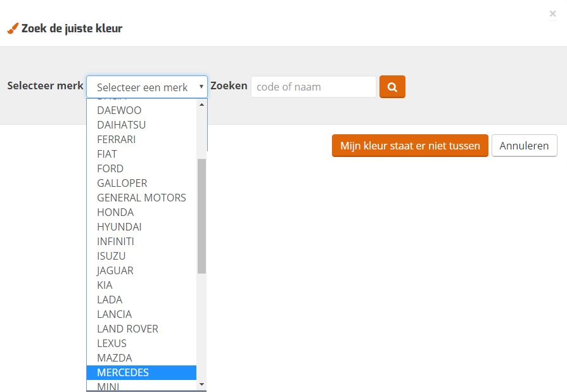Pick HONDA from the dropdown options
Viewport: 567px width, 392px height.
pyautogui.click(x=115, y=212)
